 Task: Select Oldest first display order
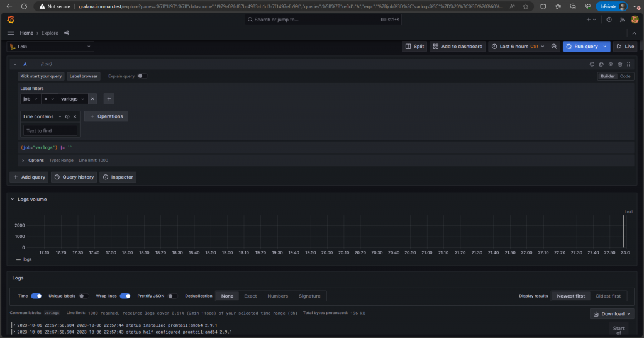608,296
